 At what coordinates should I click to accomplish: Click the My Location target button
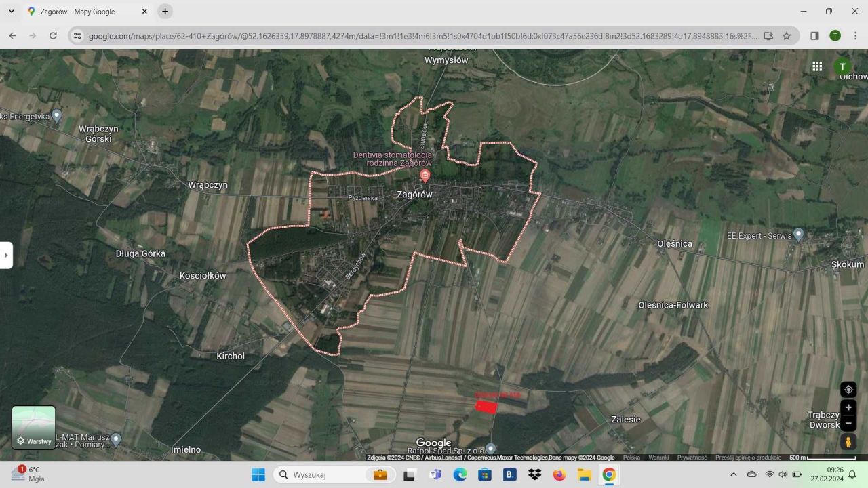pyautogui.click(x=848, y=390)
